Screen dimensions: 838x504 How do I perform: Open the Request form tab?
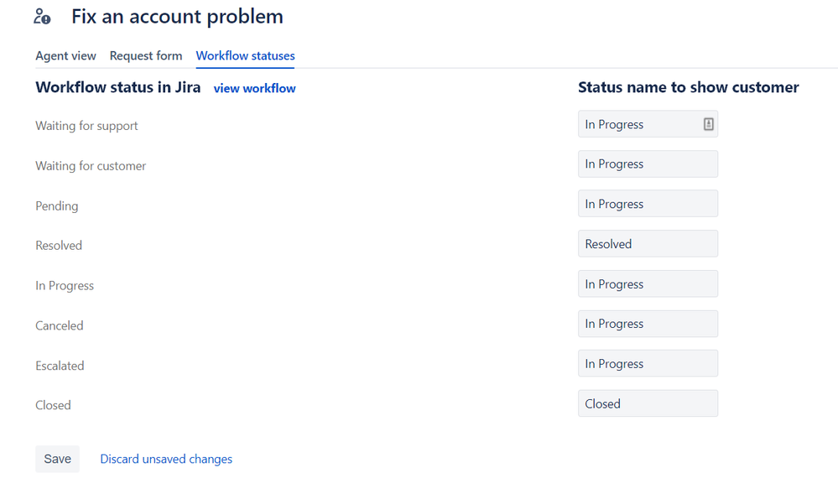click(x=145, y=55)
